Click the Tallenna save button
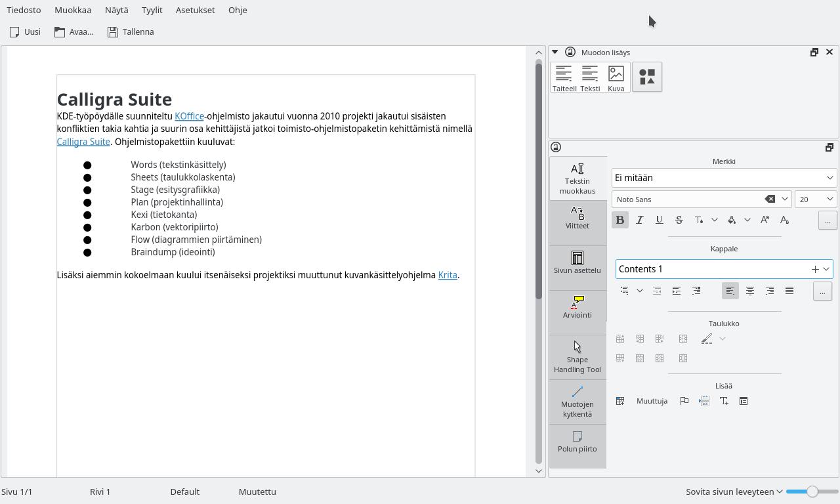 click(x=131, y=31)
